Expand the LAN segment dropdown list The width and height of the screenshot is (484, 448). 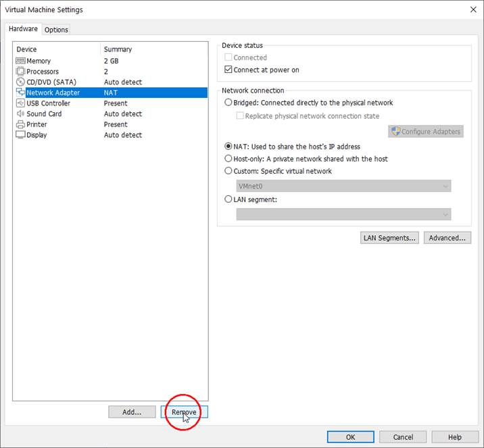click(x=343, y=214)
